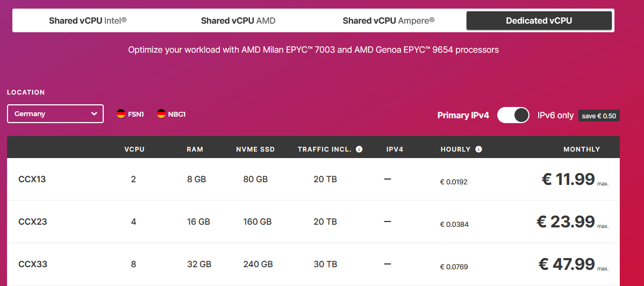Select the Dedicated vCPU tab
This screenshot has height=286, width=644.
coord(539,20)
